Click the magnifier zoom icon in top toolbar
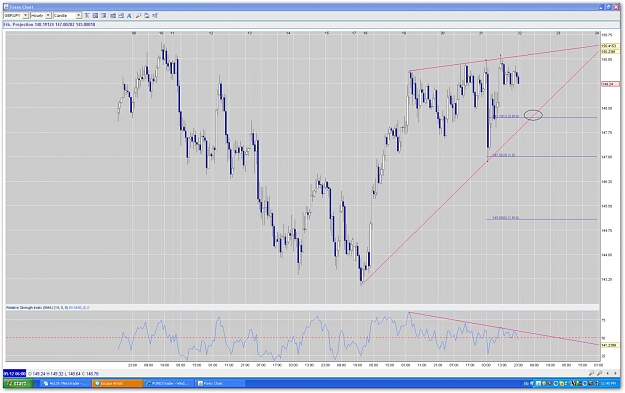Image resolution: width=625 pixels, height=393 pixels. click(x=138, y=15)
